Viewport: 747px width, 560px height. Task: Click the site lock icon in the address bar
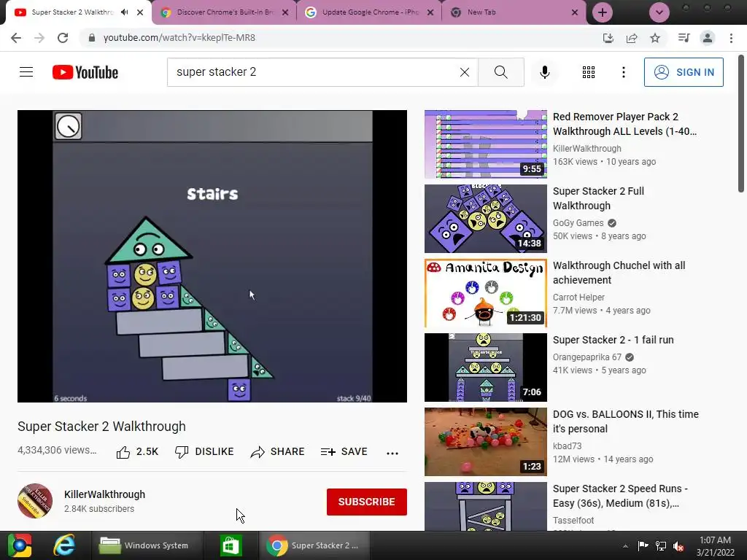click(92, 38)
